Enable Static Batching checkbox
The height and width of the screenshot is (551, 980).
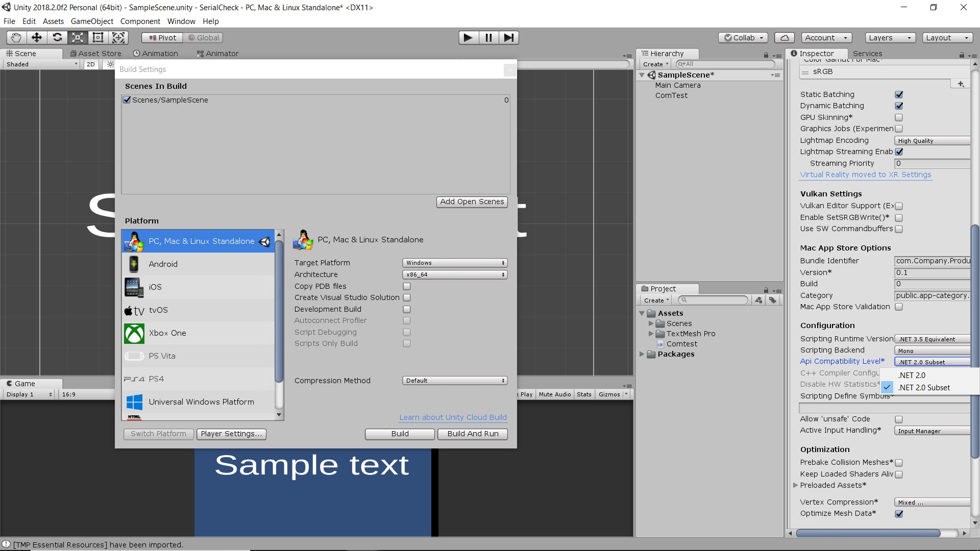click(898, 94)
